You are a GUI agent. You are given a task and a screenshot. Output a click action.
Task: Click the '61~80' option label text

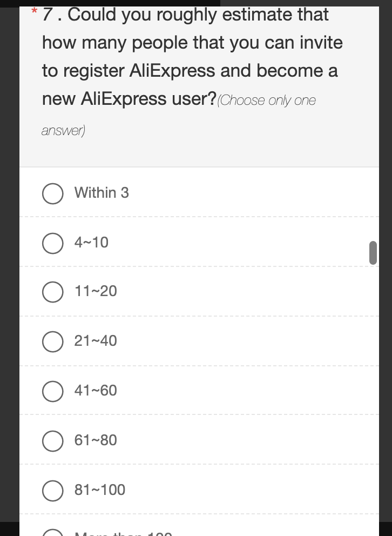pyautogui.click(x=96, y=440)
